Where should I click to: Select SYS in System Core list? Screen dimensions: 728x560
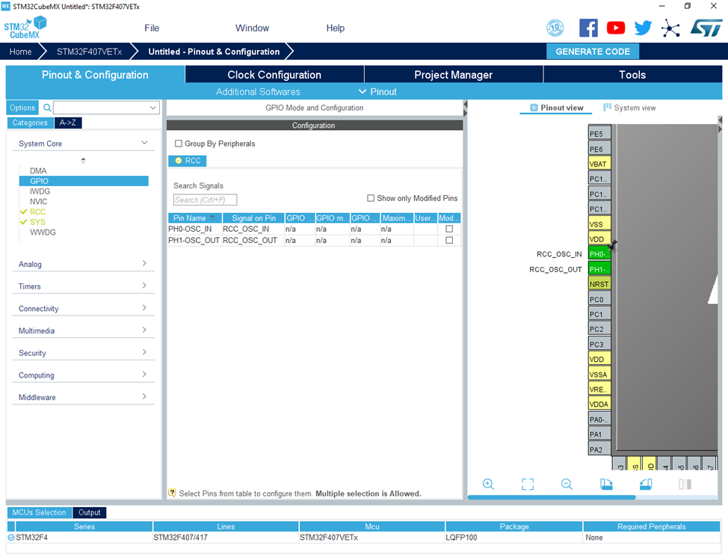(37, 222)
